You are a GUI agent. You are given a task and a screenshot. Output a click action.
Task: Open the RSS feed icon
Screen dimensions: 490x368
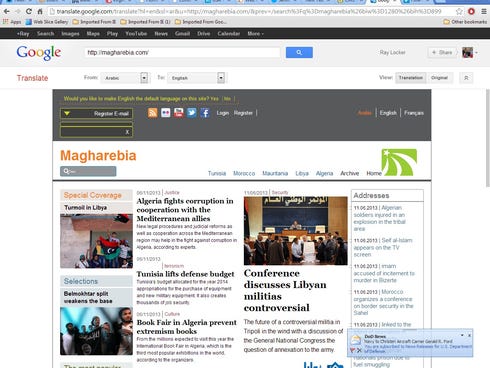(153, 113)
